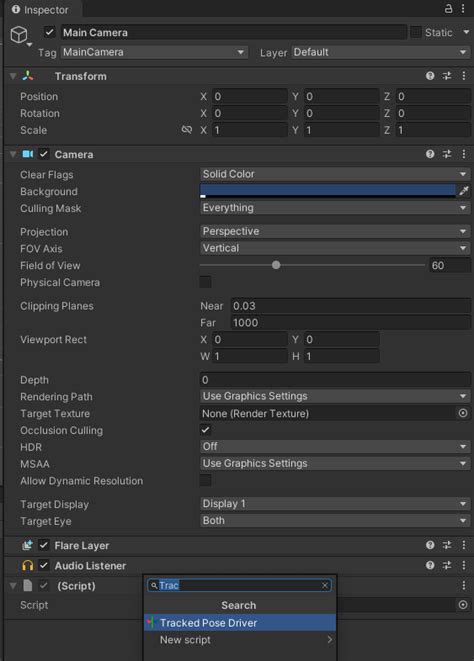Screen dimensions: 474x661
Task: Open Transform component help icon
Action: coord(430,76)
